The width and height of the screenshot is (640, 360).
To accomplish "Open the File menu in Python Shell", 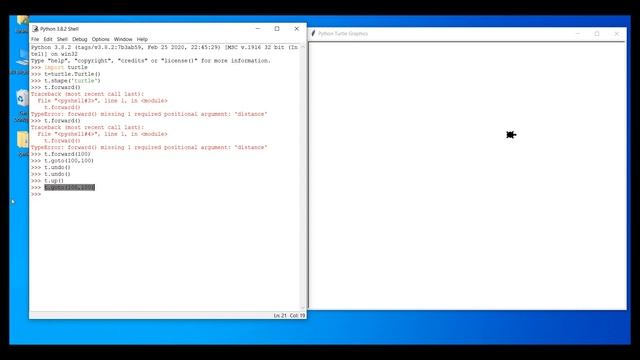I will click(35, 39).
